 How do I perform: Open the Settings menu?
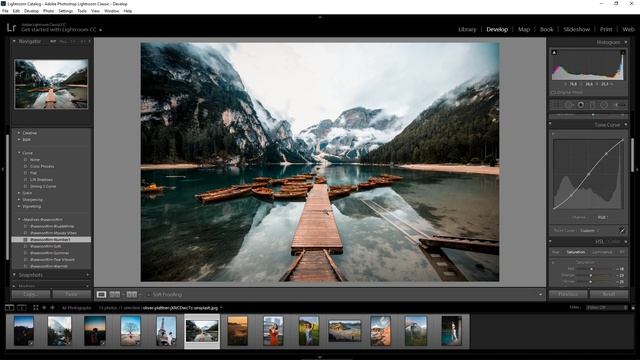tap(65, 11)
